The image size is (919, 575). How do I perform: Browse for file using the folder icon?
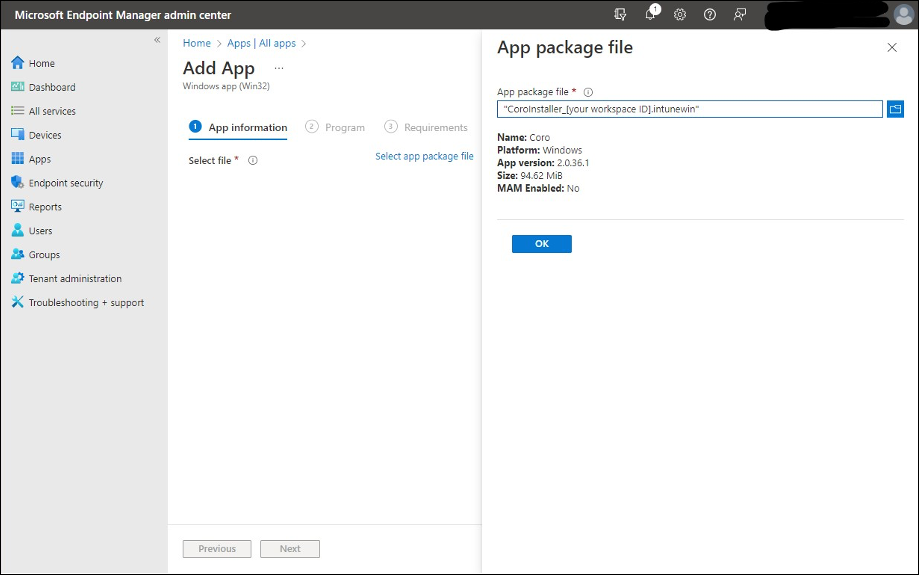pos(895,109)
